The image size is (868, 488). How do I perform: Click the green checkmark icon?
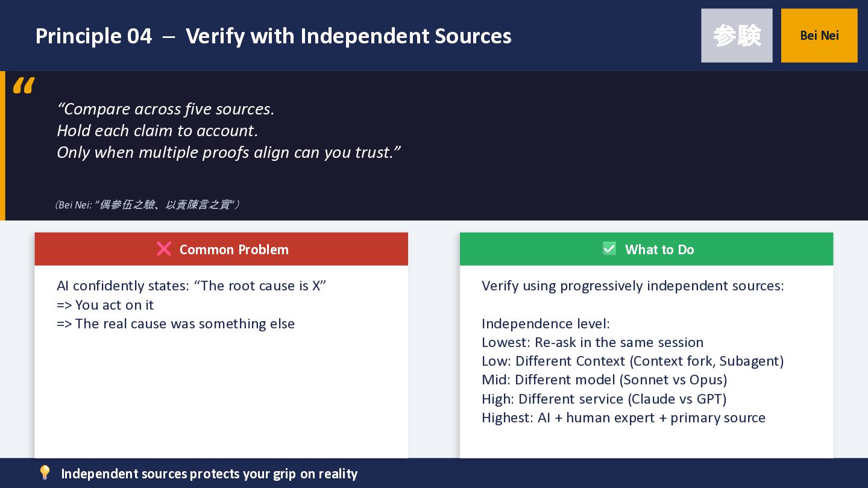point(609,249)
